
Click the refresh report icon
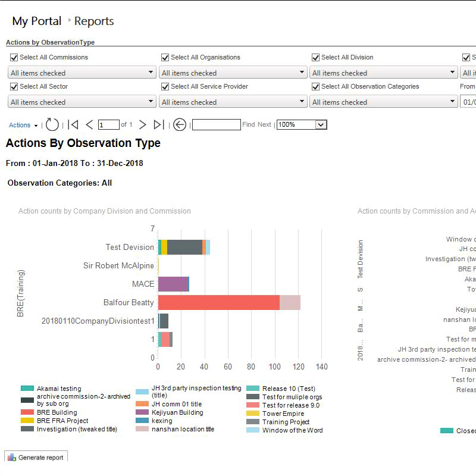click(x=52, y=125)
